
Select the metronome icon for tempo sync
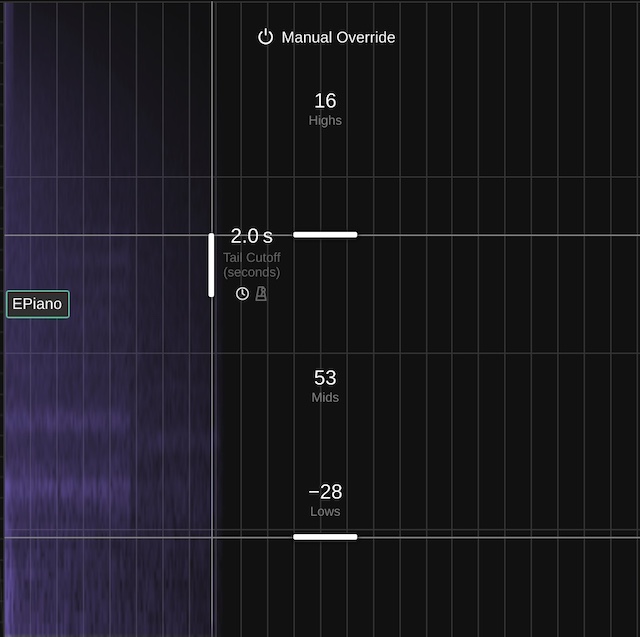261,293
